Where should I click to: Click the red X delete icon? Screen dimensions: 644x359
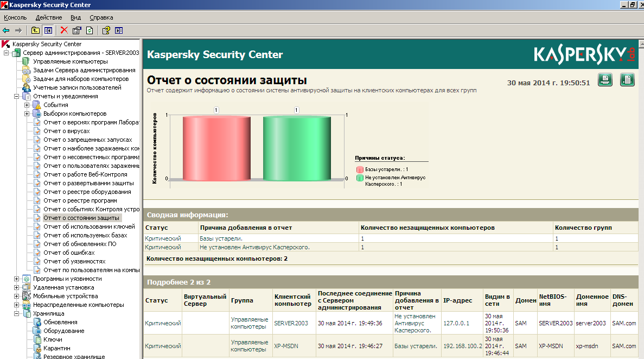point(64,30)
